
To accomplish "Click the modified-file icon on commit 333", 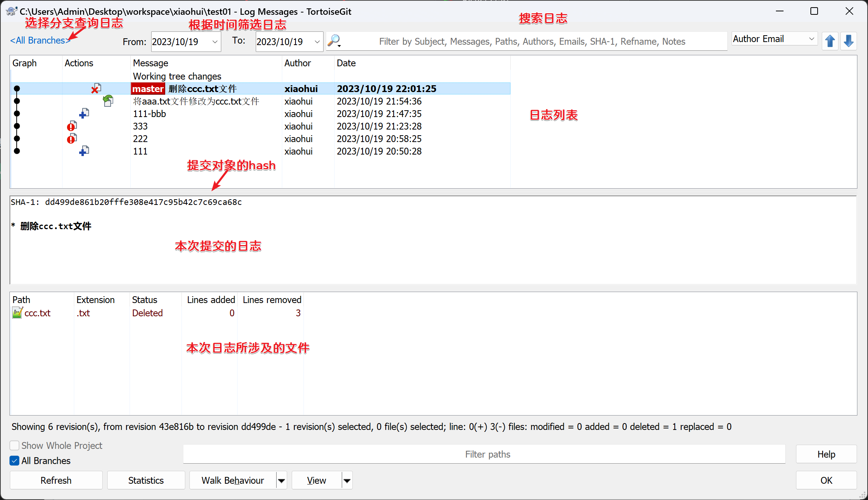I will coord(72,126).
